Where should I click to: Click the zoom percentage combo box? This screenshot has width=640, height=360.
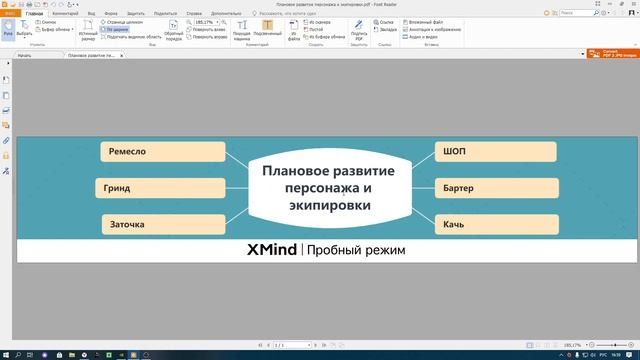tap(207, 22)
